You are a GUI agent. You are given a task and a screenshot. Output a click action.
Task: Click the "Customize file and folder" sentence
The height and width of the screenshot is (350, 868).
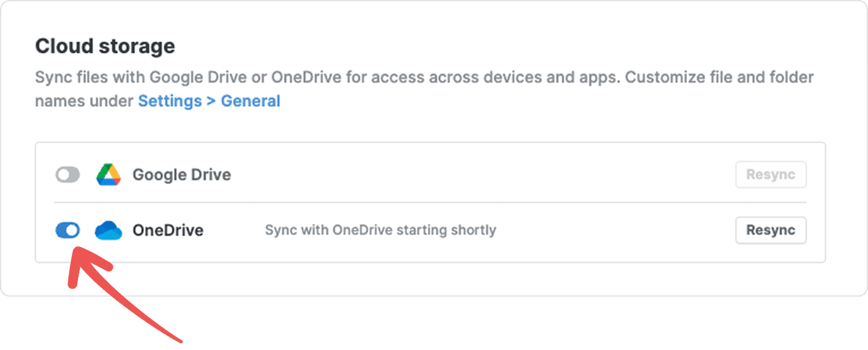point(719,78)
